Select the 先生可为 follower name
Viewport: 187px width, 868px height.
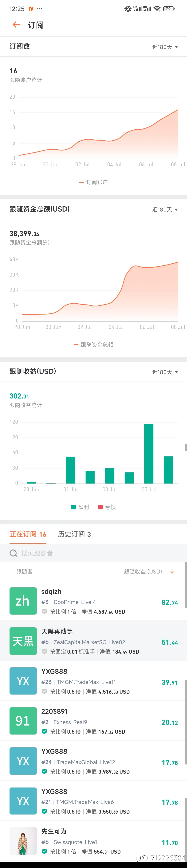54,831
